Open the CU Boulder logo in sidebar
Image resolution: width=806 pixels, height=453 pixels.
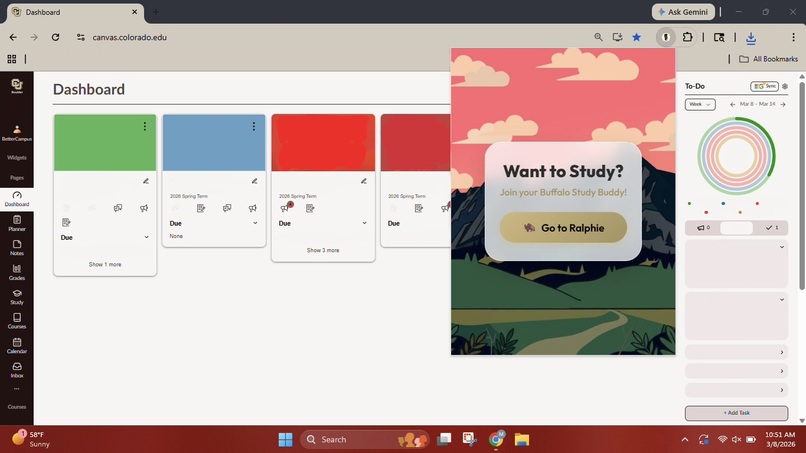(17, 86)
